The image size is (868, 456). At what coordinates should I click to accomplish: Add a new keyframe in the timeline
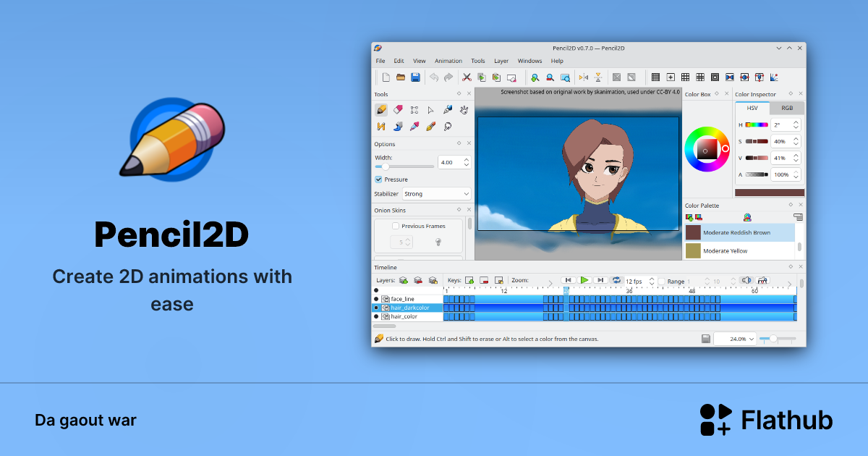click(470, 280)
